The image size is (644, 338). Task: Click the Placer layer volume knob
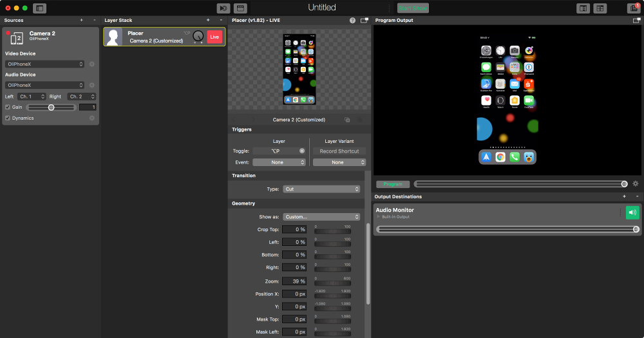coord(198,37)
